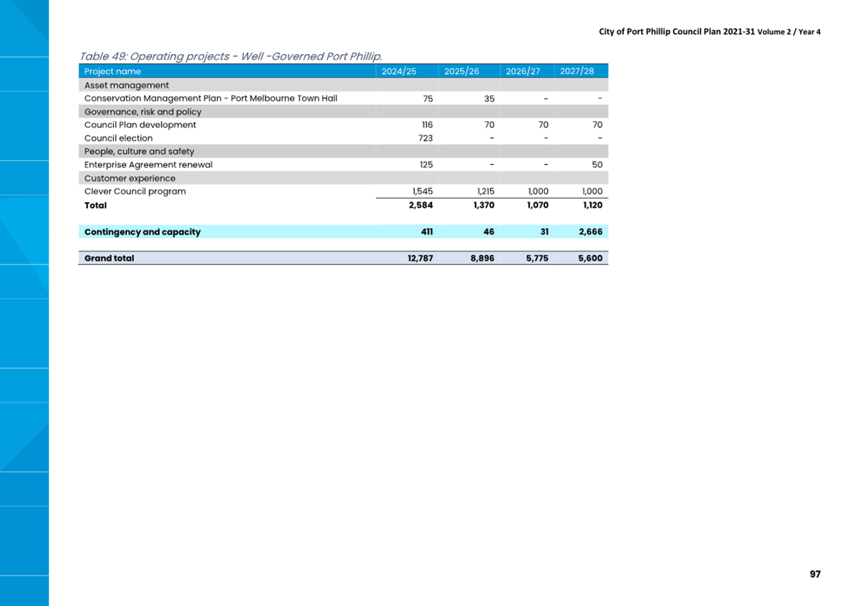Click the Contingency and capacity value 31

coord(545,232)
